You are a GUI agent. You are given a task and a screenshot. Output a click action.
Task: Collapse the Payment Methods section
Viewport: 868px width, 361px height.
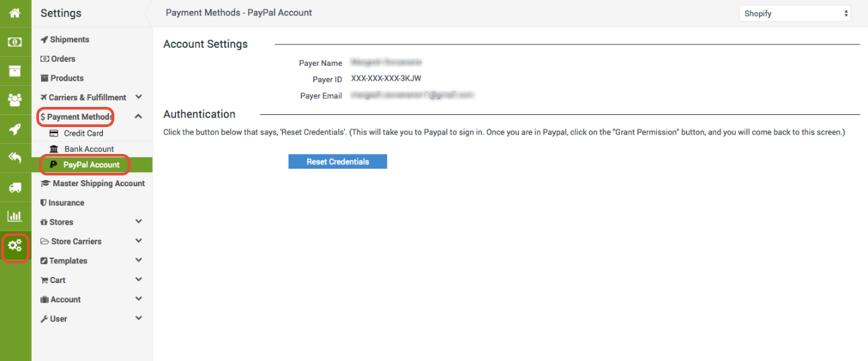(139, 117)
